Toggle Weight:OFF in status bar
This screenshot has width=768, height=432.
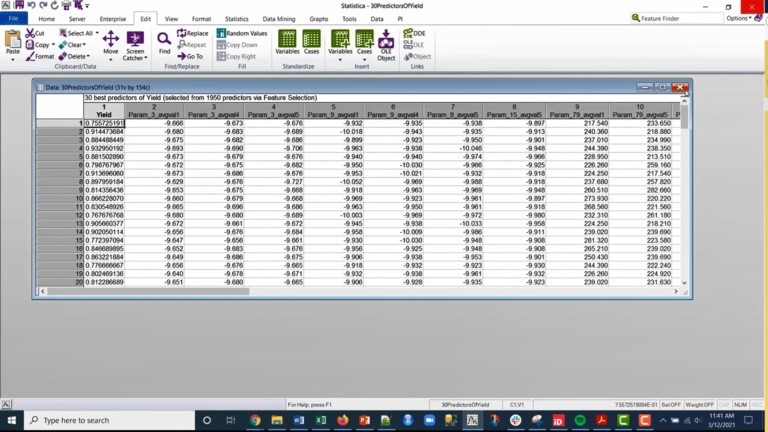point(700,405)
